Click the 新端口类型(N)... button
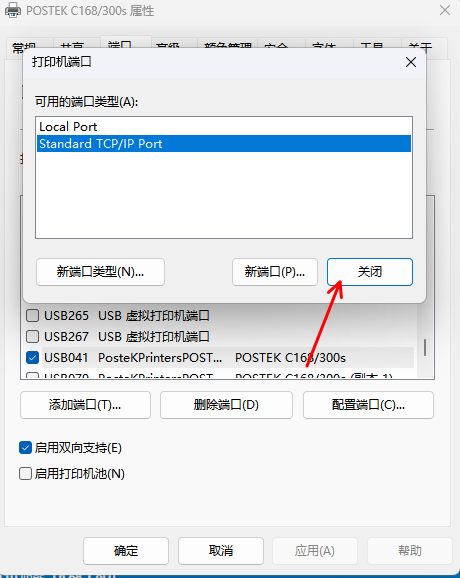The image size is (460, 578). point(100,272)
